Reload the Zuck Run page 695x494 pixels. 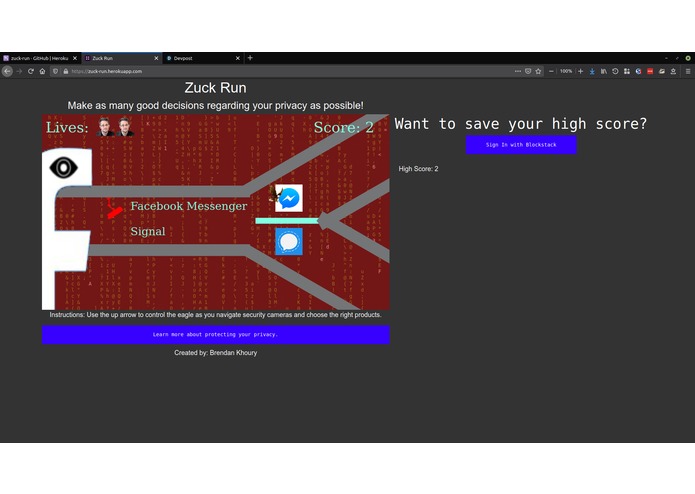tap(31, 71)
